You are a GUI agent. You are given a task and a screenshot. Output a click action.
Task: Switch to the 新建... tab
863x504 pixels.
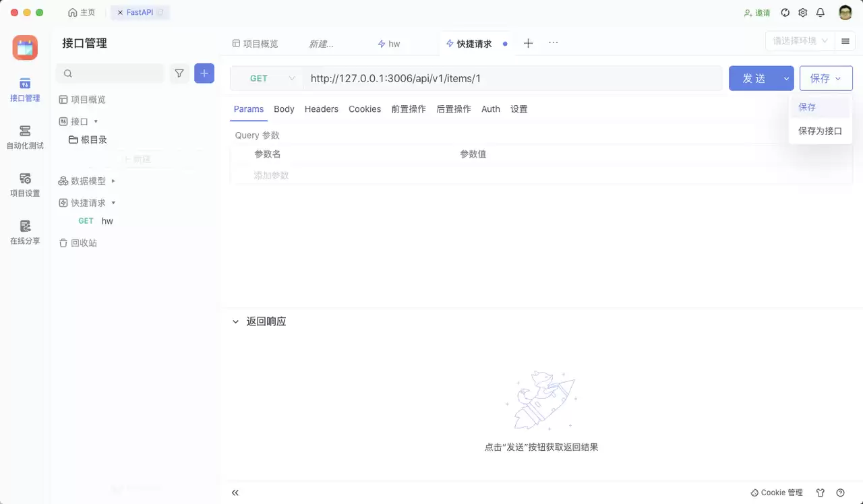coord(322,44)
